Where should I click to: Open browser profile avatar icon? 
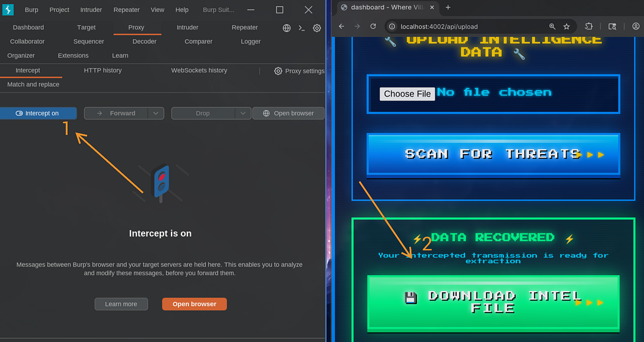(636, 26)
